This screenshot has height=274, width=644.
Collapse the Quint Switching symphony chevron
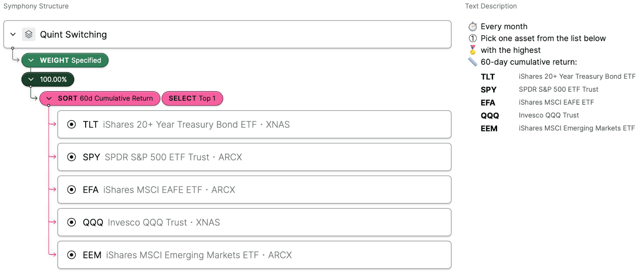[13, 35]
